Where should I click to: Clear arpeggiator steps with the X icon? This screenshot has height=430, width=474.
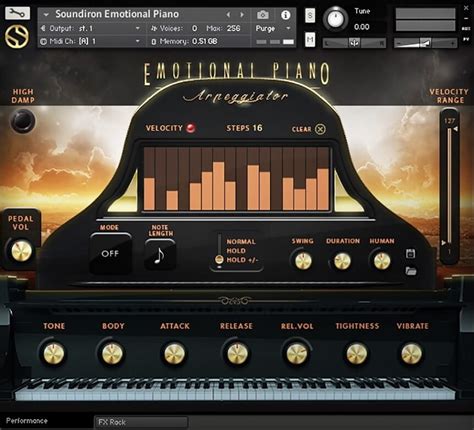320,129
